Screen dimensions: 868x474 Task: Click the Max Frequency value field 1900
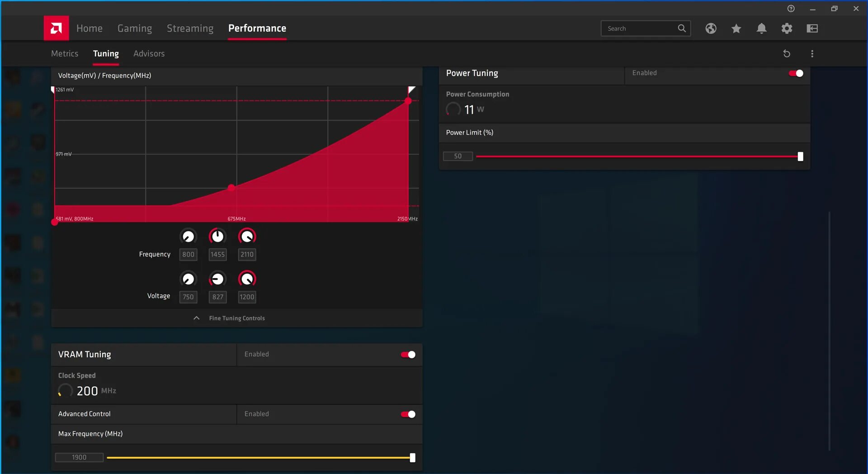tap(79, 457)
